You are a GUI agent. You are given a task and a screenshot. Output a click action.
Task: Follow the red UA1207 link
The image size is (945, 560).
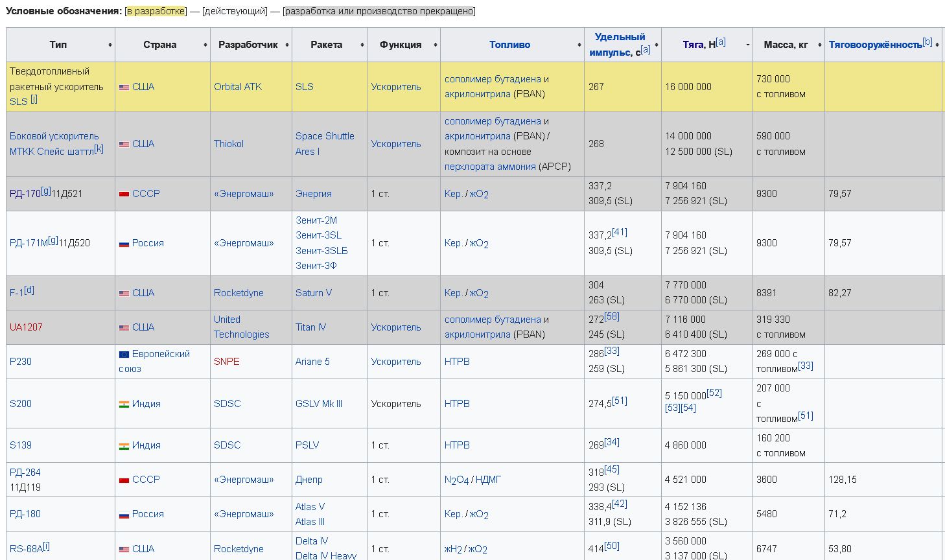point(26,327)
